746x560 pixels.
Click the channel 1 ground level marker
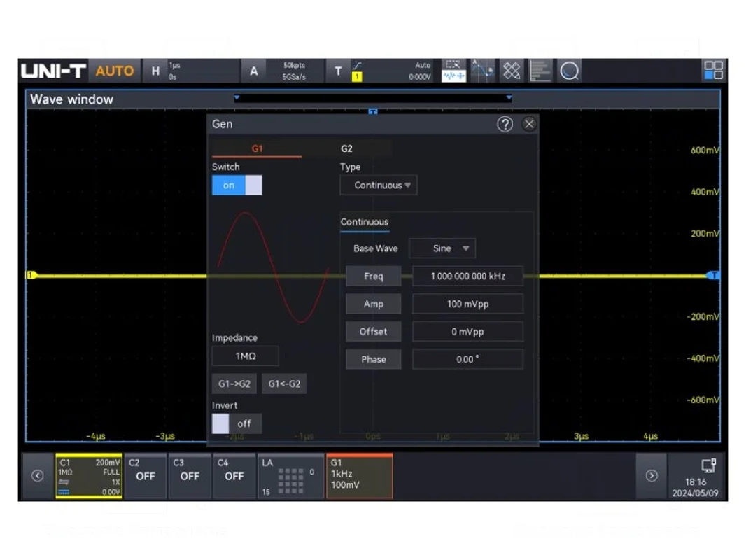(31, 275)
